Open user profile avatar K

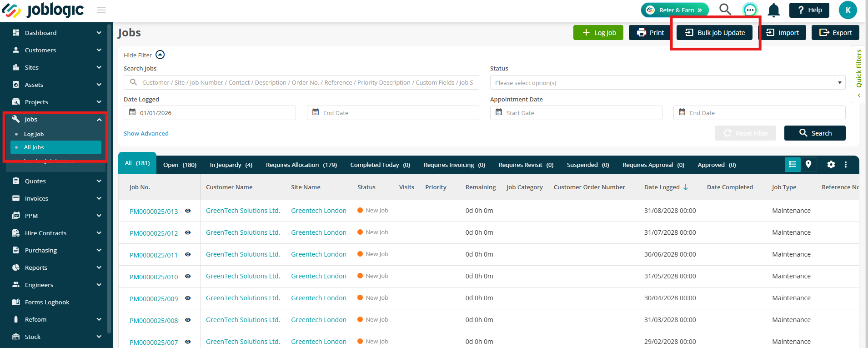848,10
